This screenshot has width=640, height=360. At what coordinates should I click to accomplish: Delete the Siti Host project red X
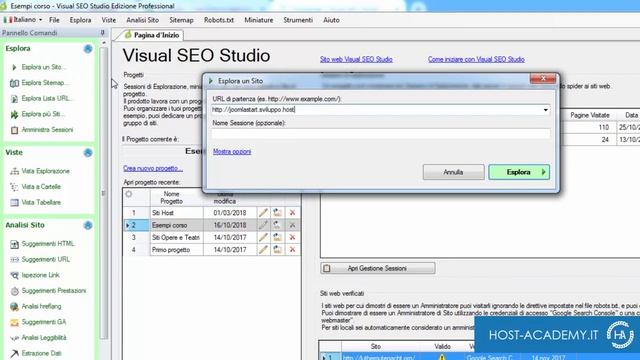[x=292, y=213]
